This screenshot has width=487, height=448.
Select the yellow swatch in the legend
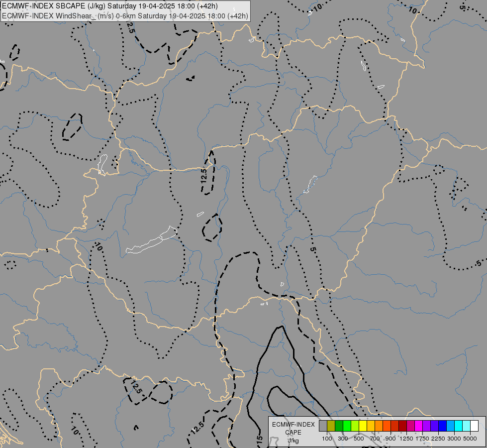click(x=363, y=426)
